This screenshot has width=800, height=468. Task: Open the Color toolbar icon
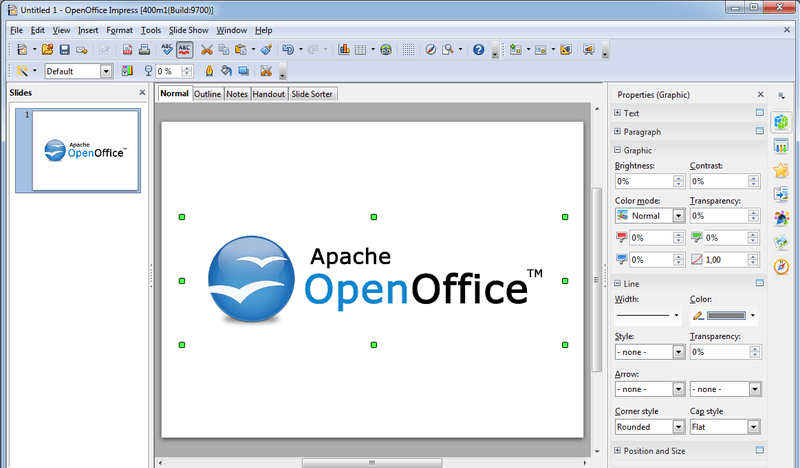[127, 70]
